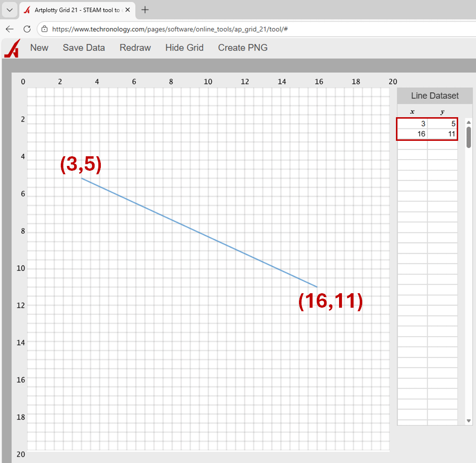Switch to the Artplotty Grid 21 tab

[77, 9]
